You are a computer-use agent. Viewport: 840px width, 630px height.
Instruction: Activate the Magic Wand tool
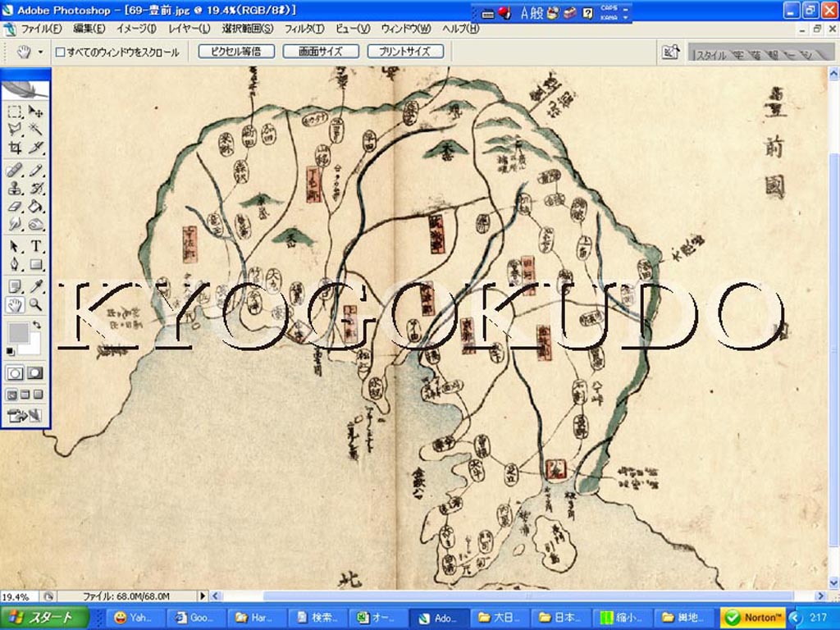pos(35,129)
